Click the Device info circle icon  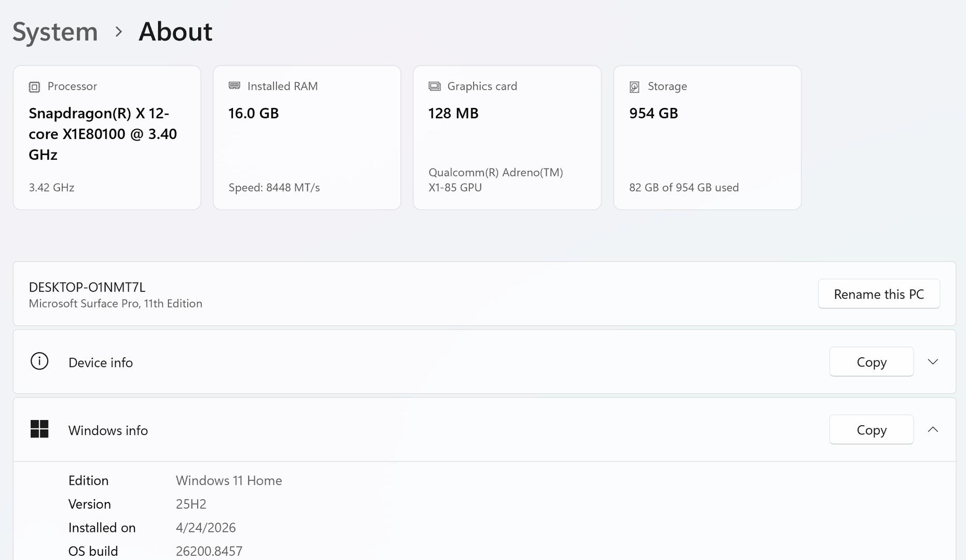pyautogui.click(x=39, y=361)
